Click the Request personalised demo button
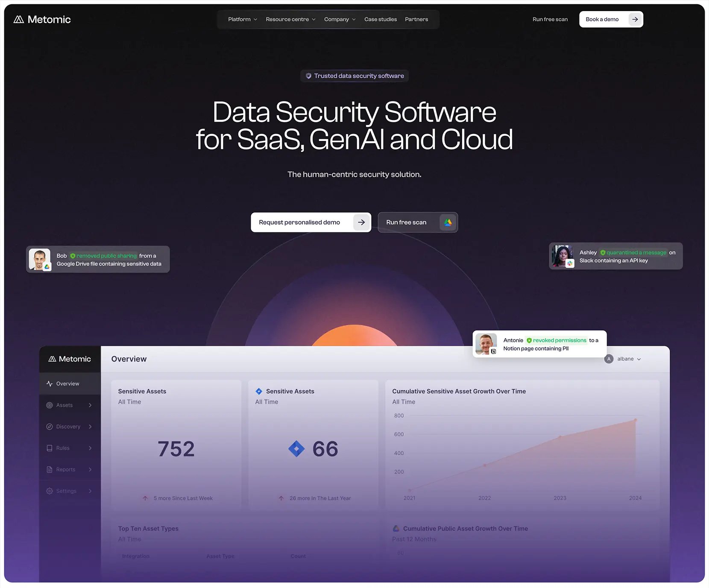The width and height of the screenshot is (709, 588). coord(311,222)
